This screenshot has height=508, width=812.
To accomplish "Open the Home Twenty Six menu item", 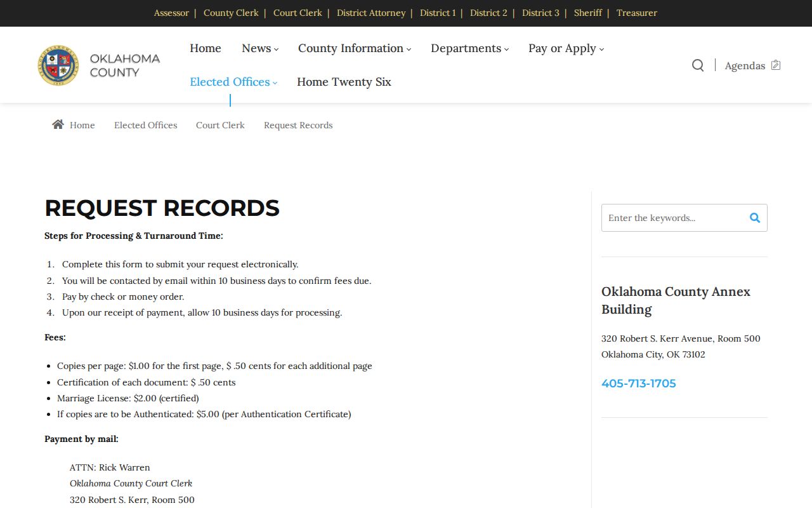I will point(344,82).
